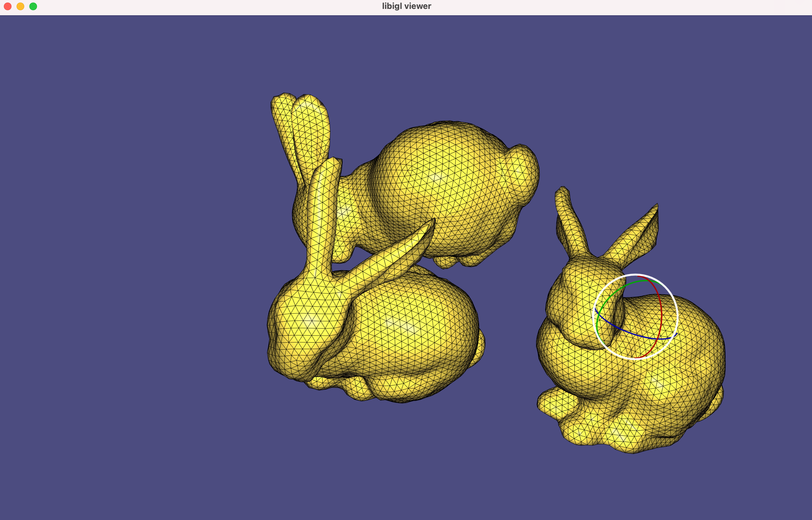The height and width of the screenshot is (520, 812).
Task: Close the libigl viewer window
Action: click(7, 6)
